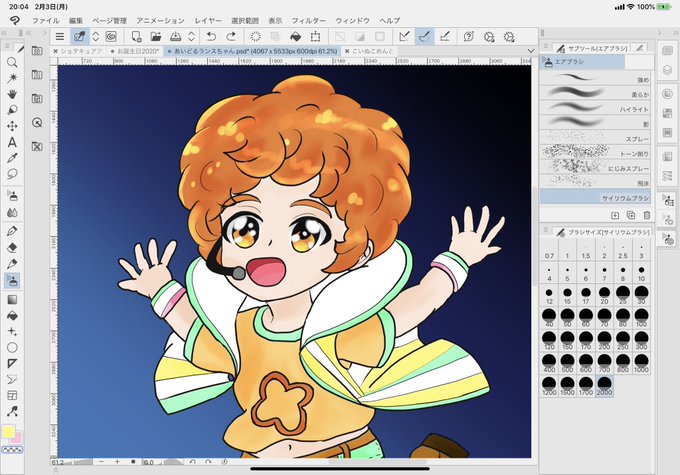The width and height of the screenshot is (680, 475).
Task: Choose the サイリウムブラシ sub tool
Action: pos(595,197)
